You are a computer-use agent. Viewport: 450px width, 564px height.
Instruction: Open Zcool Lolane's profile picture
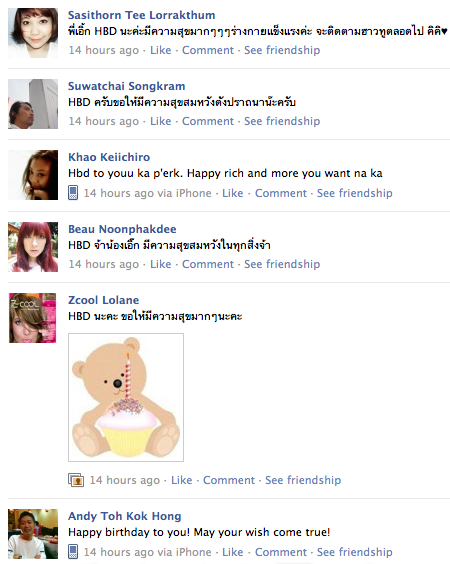33,318
